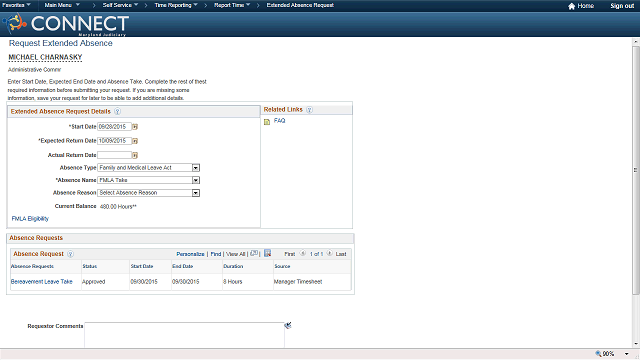This screenshot has height=360, width=640.
Task: Select the 8 Hours duration cell
Action: pos(233,282)
